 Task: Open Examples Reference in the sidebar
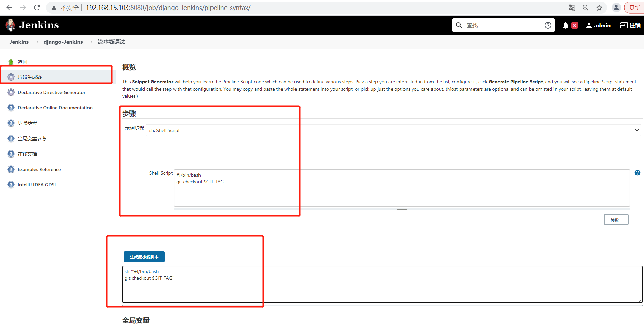(x=39, y=169)
